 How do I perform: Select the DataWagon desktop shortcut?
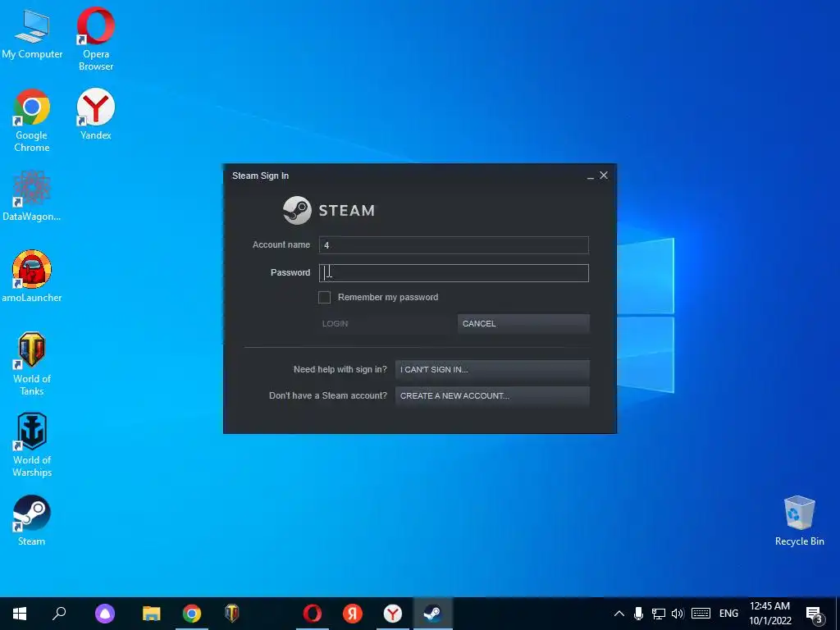point(32,195)
